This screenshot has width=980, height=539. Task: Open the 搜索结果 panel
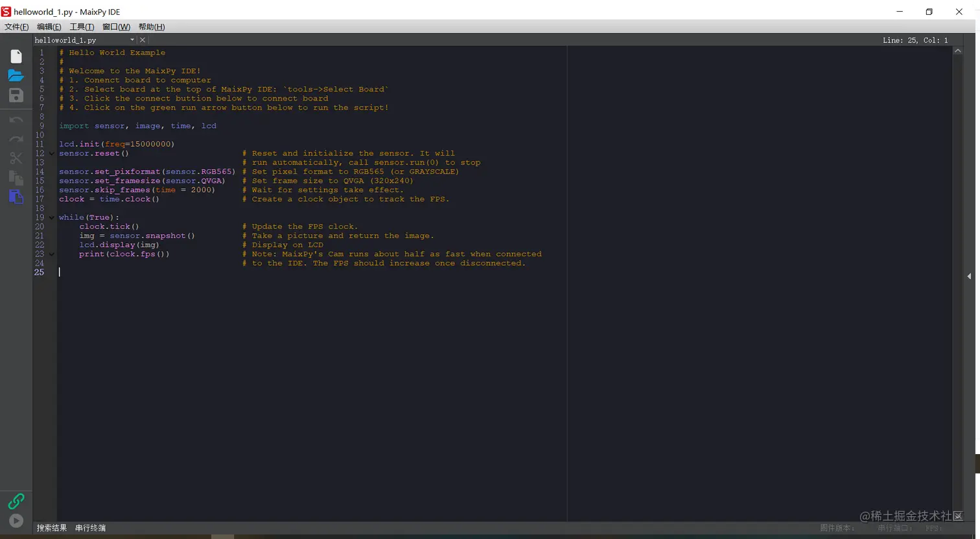(x=52, y=528)
